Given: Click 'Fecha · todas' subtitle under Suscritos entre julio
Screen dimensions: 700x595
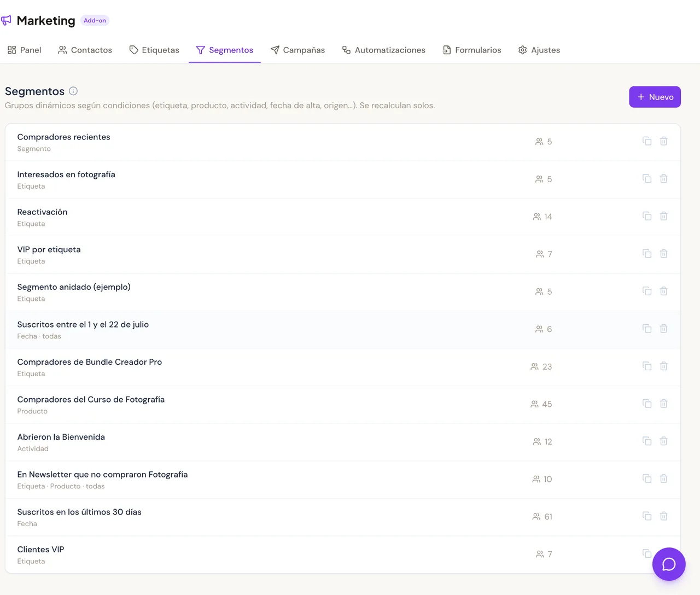Looking at the screenshot, I should pos(39,336).
